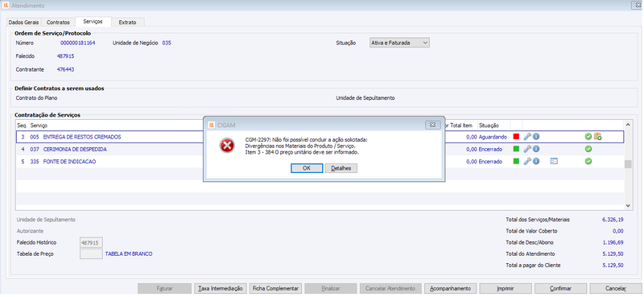Click Detalhes button in error dialog

(341, 168)
